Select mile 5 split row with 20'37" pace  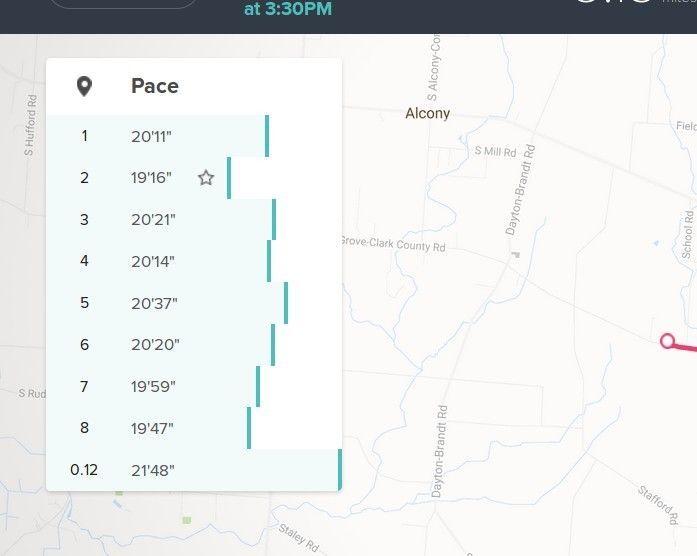[194, 303]
